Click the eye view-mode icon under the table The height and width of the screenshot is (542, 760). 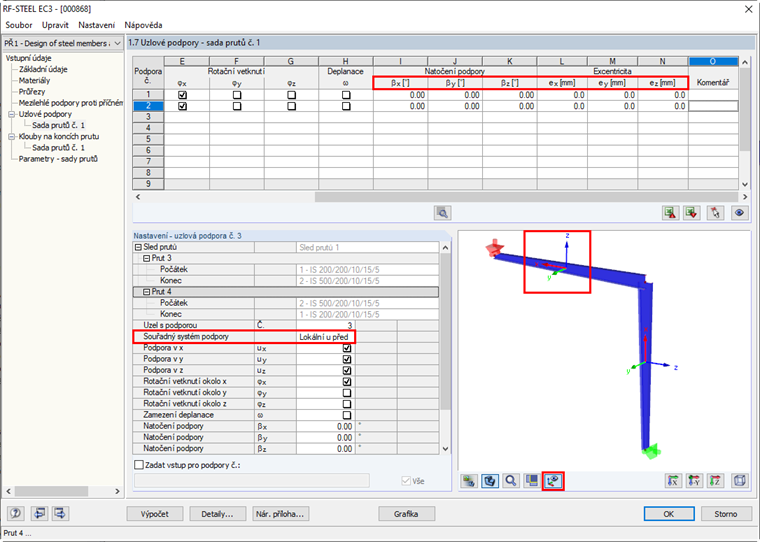tap(739, 213)
